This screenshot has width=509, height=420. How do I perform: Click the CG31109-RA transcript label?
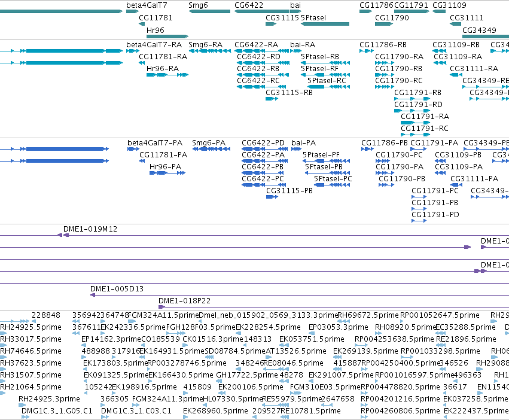(458, 56)
